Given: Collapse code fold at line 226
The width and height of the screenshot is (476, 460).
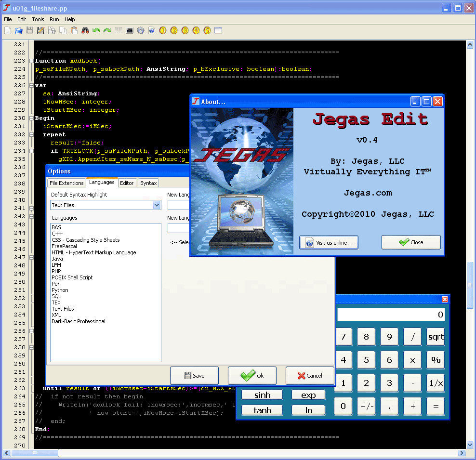Looking at the screenshot, I should pyautogui.click(x=31, y=86).
